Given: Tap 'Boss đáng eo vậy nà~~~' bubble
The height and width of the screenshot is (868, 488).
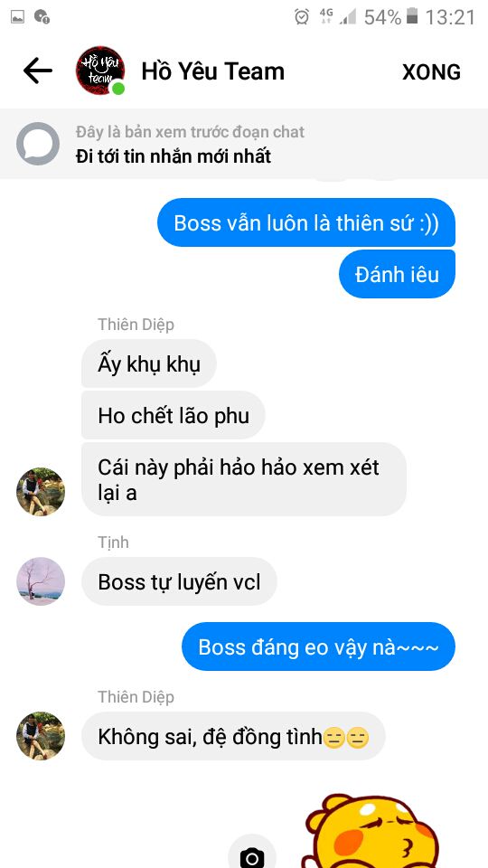Looking at the screenshot, I should [318, 646].
